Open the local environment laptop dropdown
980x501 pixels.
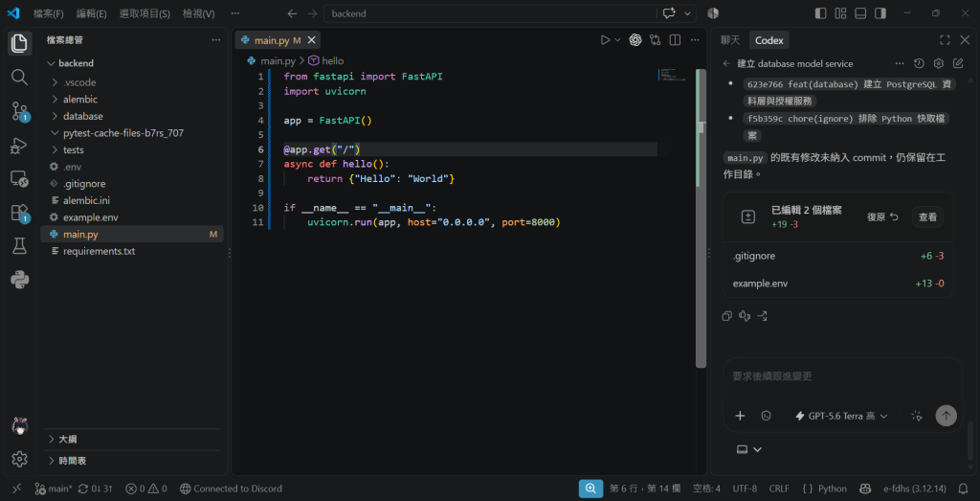[x=749, y=449]
